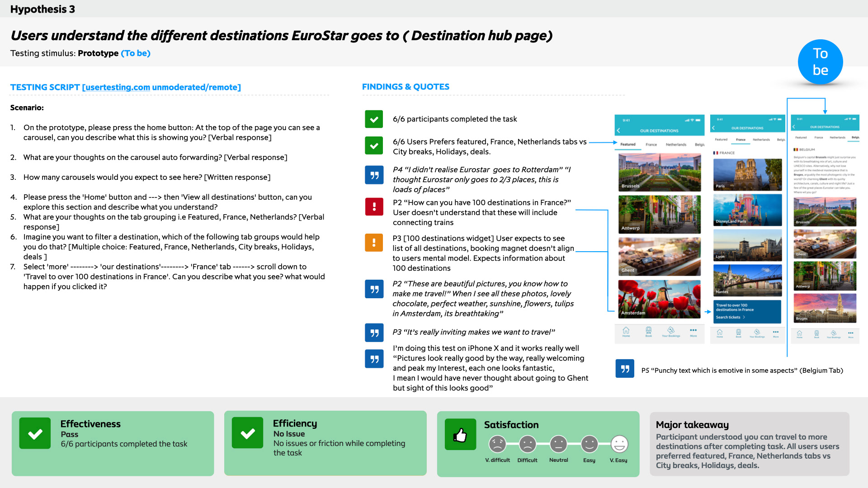Click Effectiveness green checkmark box
This screenshot has height=488, width=868.
coord(35,433)
